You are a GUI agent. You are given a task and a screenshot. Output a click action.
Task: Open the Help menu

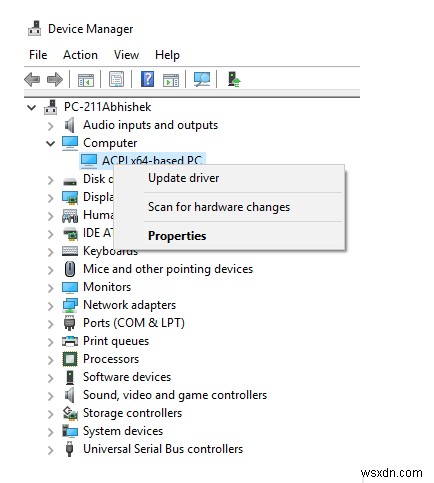click(167, 55)
